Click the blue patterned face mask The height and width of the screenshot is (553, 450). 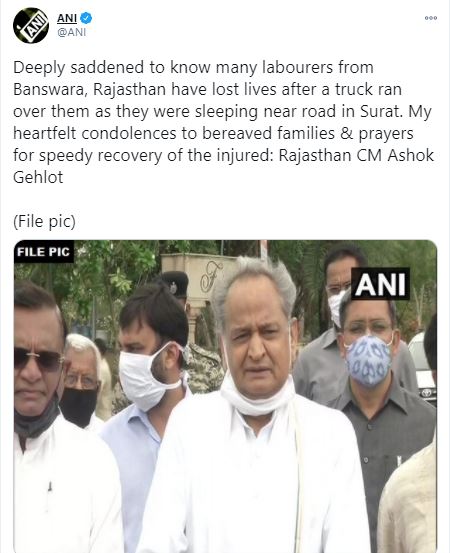369,360
